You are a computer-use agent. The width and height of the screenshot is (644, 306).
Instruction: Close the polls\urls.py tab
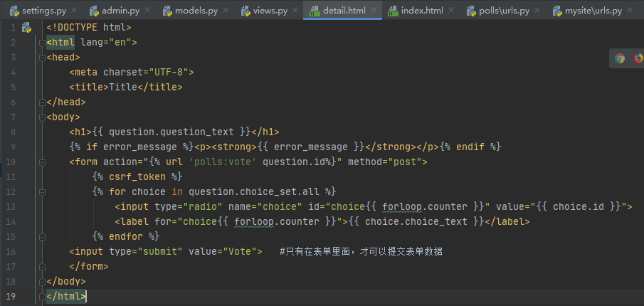click(x=537, y=11)
